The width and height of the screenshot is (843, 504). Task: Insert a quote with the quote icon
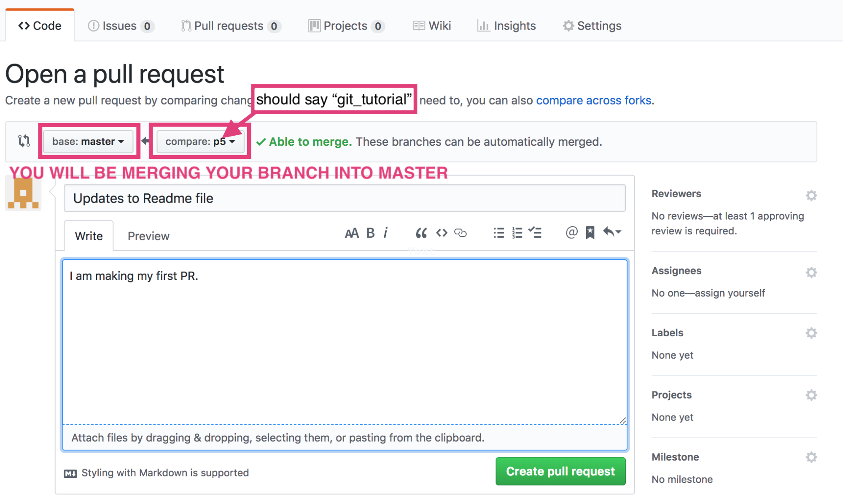pos(421,233)
